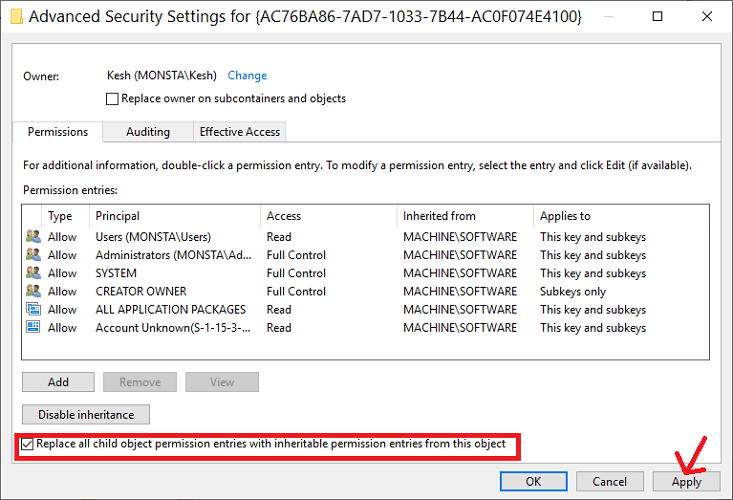Switch to the Auditing tab
The height and width of the screenshot is (500, 733).
(148, 132)
